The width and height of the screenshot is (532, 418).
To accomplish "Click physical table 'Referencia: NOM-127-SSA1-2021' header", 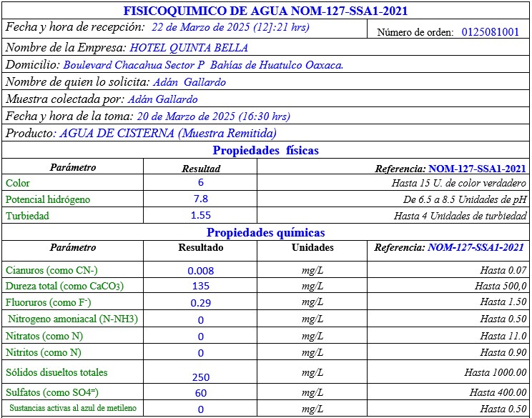I will point(450,169).
